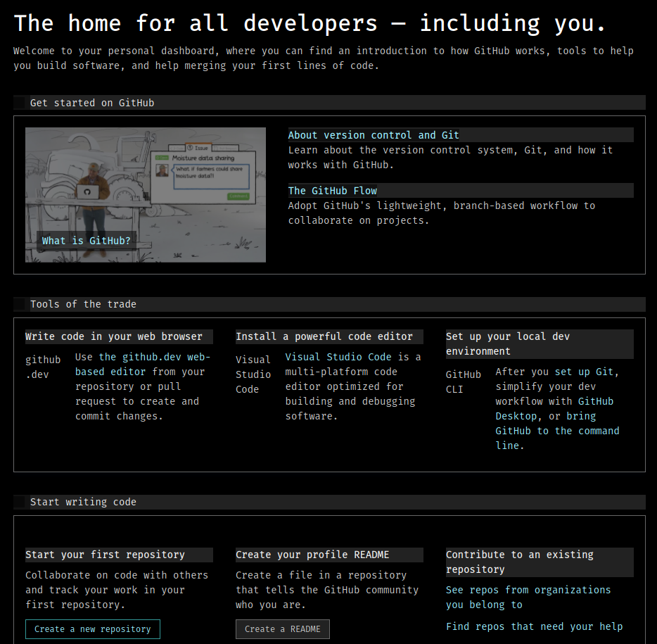The height and width of the screenshot is (644, 657).
Task: Open the What is GitHub? video thumbnail
Action: pos(146,194)
